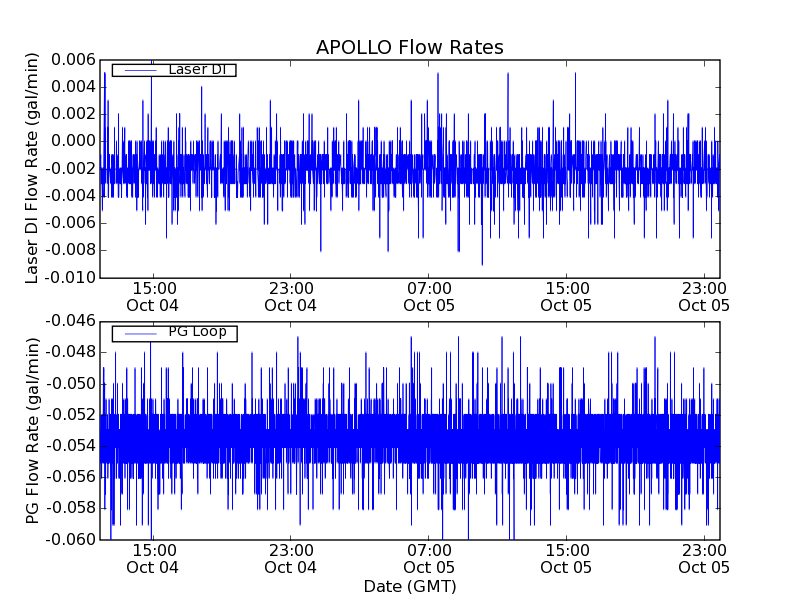
Task: Click the 0.006 tick label on top chart
Action: pyautogui.click(x=73, y=60)
